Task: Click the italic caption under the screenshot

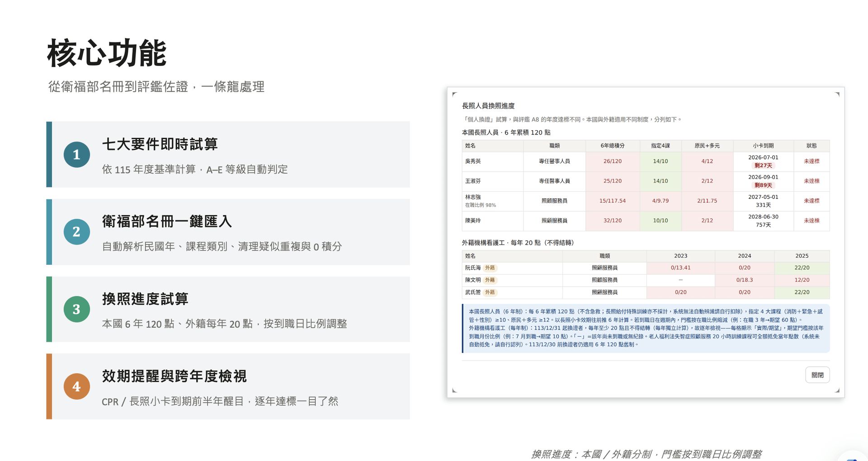Action: [646, 454]
